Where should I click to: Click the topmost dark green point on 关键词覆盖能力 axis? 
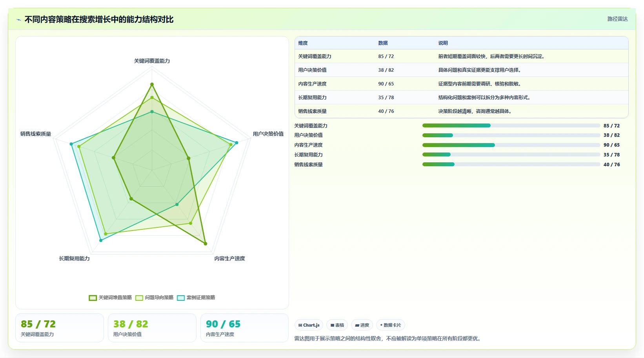152,84
